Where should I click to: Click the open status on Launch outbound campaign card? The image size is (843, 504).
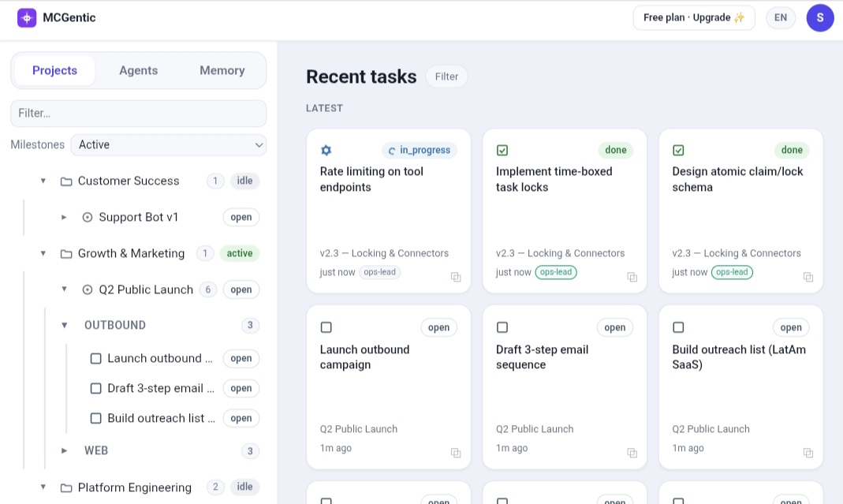438,327
